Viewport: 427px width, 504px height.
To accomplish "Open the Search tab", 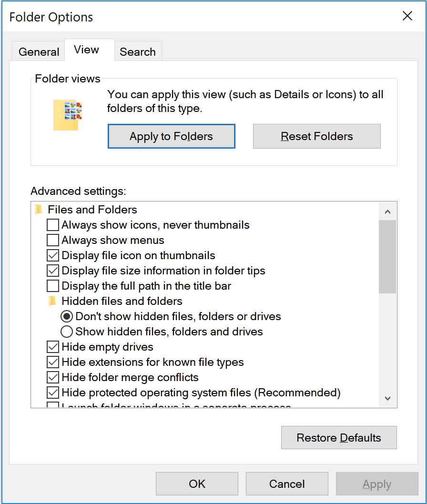I will coord(138,51).
